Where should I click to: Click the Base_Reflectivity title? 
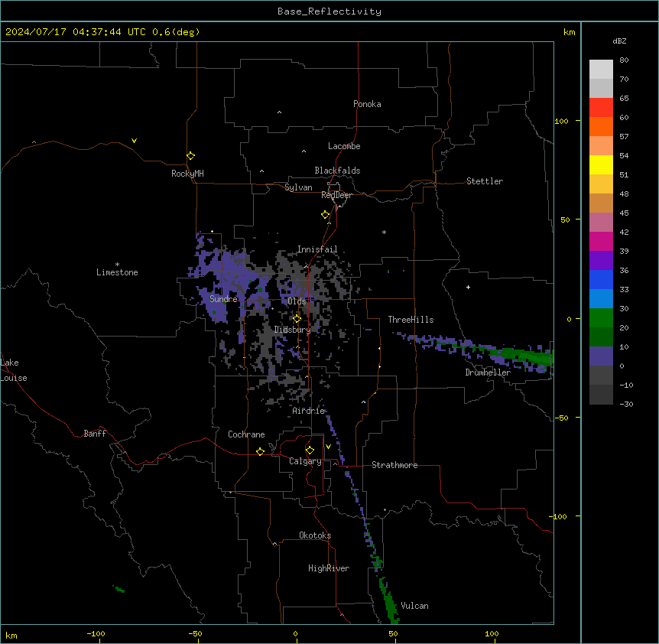point(329,11)
